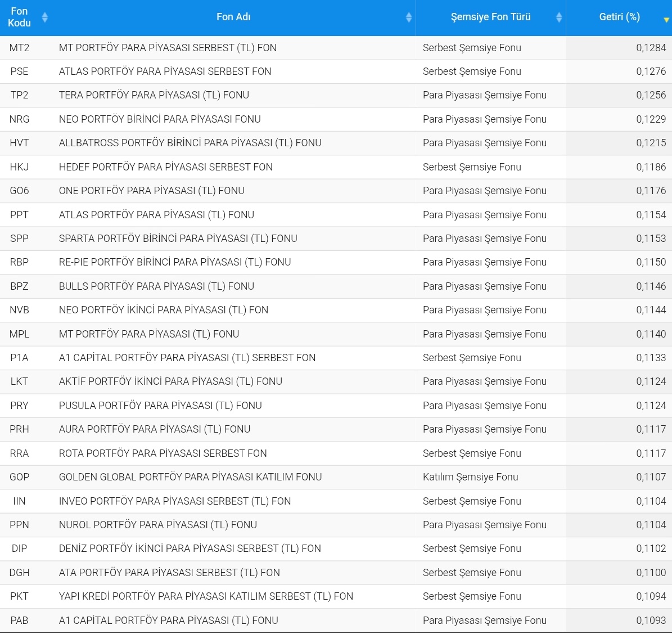Viewport: 672px width, 634px height.
Task: Select fund code IIN
Action: 19,501
